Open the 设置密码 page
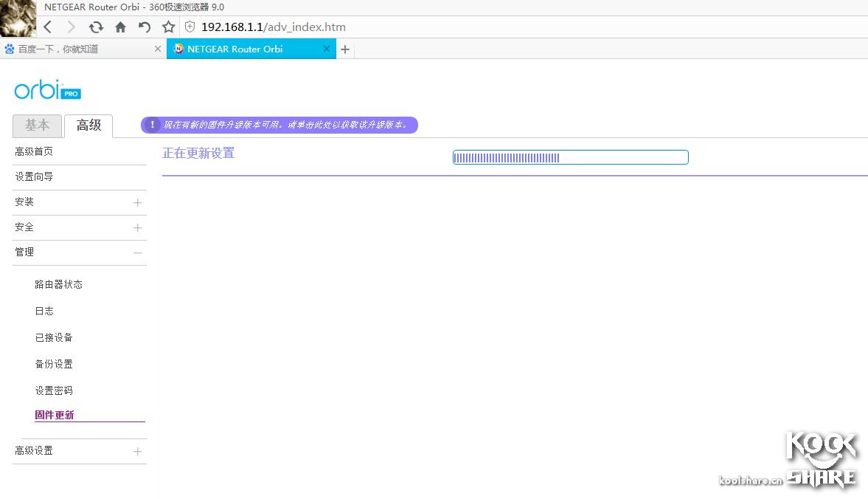Screen dimensions: 868x499 point(54,391)
